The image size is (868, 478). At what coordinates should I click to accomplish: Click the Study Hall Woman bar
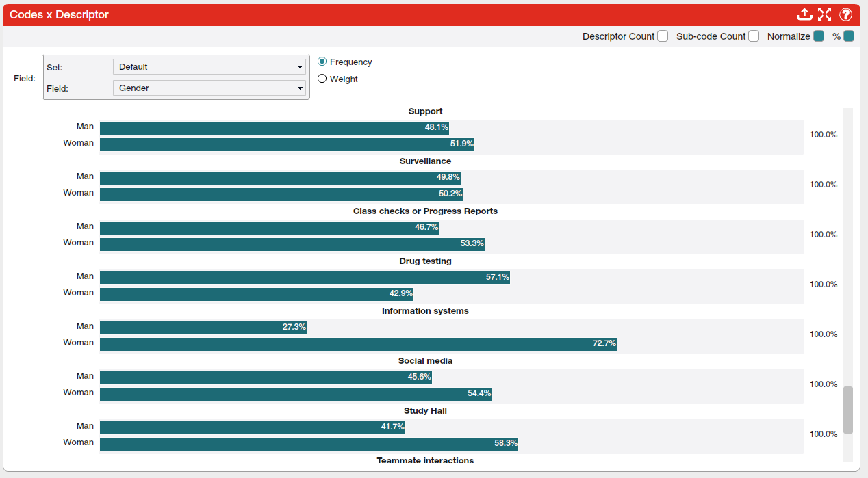[308, 443]
